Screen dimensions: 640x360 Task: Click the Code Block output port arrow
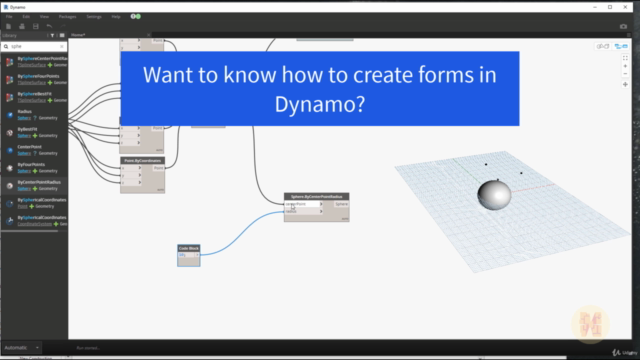point(197,255)
